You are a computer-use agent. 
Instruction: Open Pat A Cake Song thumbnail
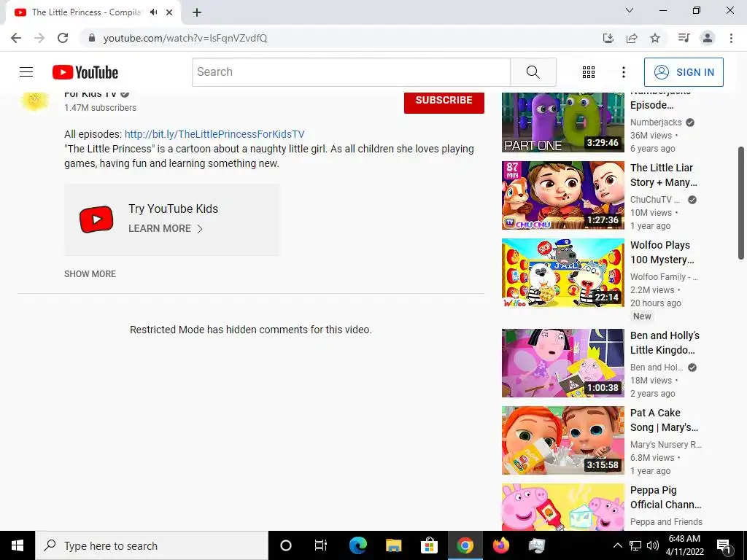coord(563,440)
